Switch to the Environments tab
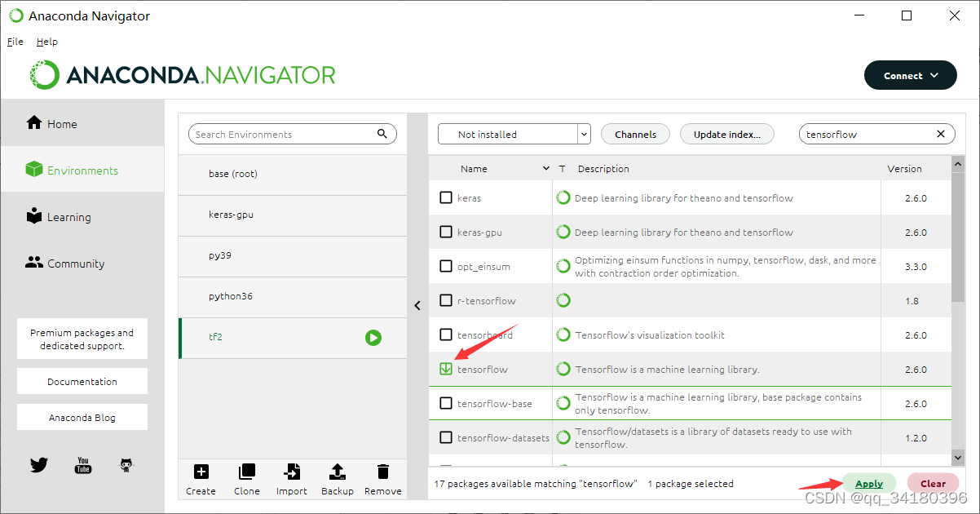The width and height of the screenshot is (980, 514). point(82,170)
